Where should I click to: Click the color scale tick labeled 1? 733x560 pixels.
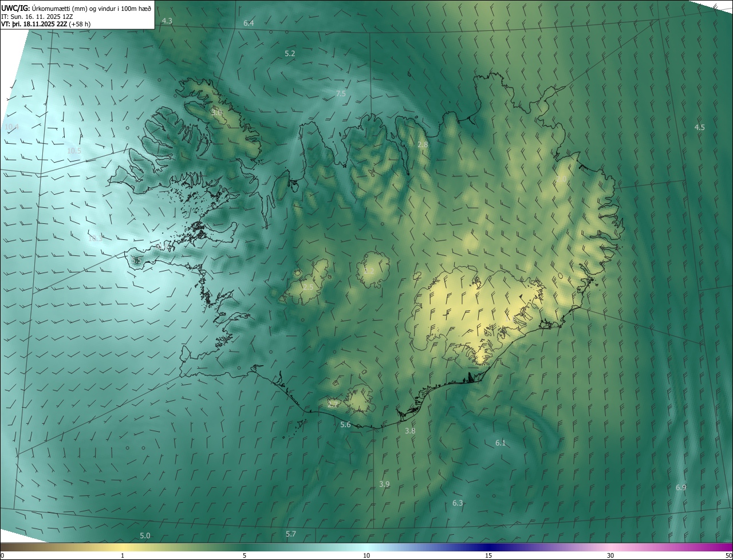pyautogui.click(x=123, y=555)
